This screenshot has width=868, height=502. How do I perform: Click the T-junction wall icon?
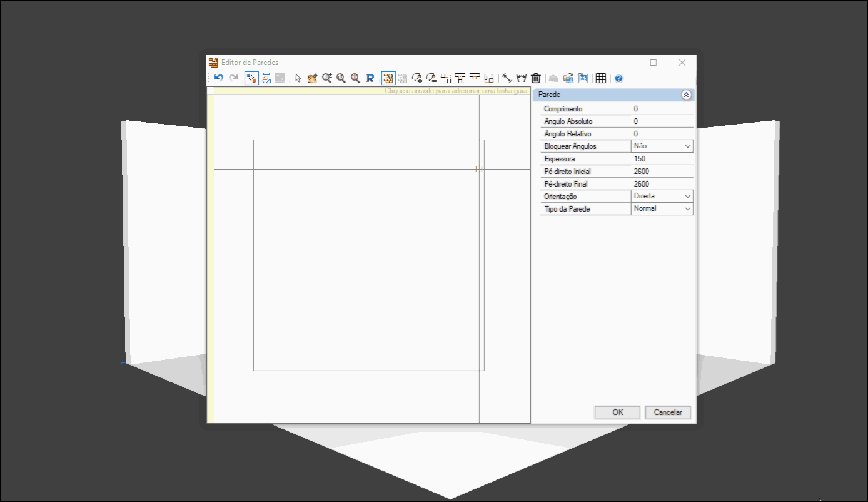460,78
